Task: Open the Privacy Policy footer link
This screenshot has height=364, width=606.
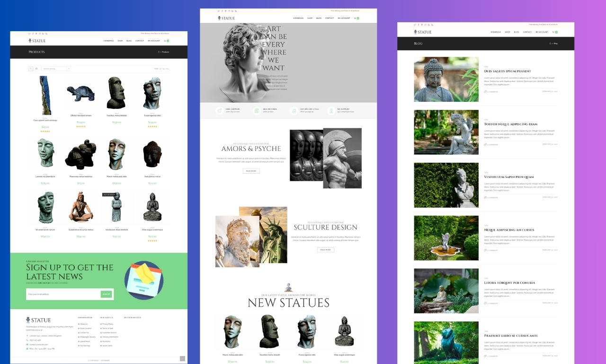Action: point(107,324)
